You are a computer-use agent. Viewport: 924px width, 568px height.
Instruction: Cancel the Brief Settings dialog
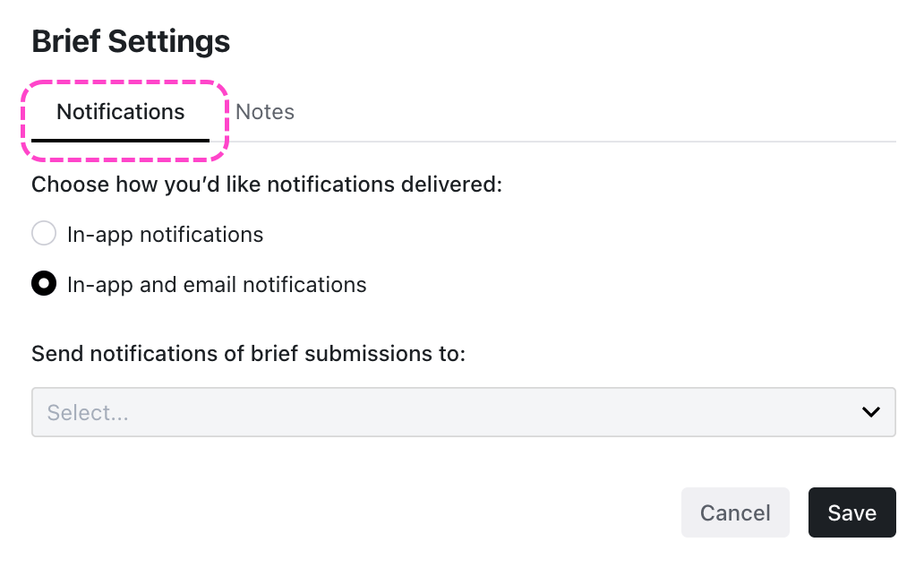click(735, 512)
